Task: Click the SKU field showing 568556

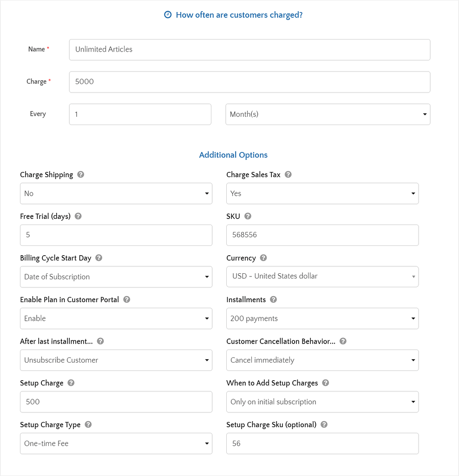Action: pos(322,235)
